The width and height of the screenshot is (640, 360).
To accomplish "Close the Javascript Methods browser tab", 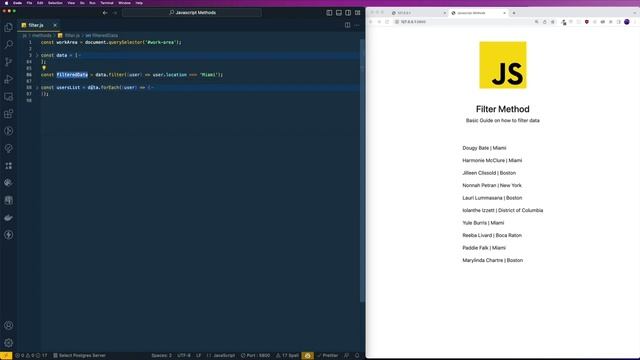I will pos(504,13).
